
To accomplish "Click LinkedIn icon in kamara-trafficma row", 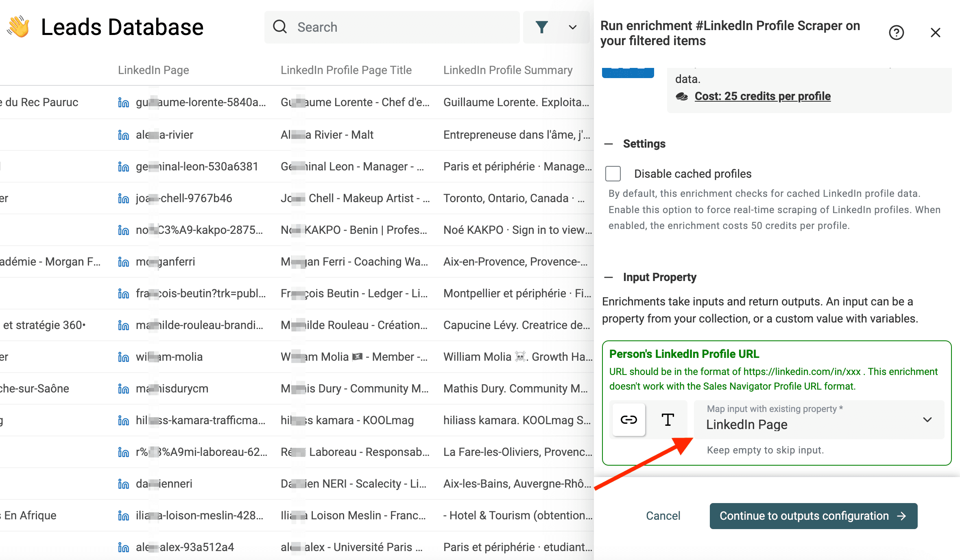I will click(x=123, y=421).
